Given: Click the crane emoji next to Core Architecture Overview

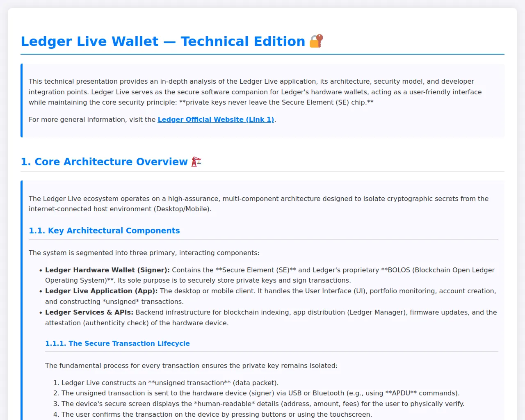Looking at the screenshot, I should click(x=196, y=162).
